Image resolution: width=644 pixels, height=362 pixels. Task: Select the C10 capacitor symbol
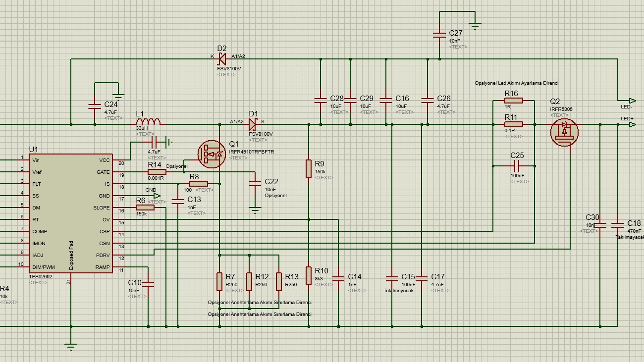pyautogui.click(x=148, y=285)
